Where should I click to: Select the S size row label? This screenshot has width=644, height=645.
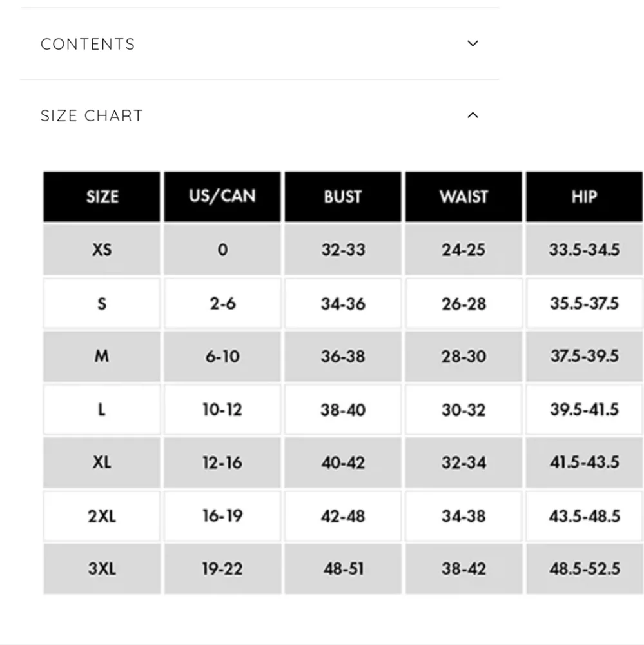(102, 304)
